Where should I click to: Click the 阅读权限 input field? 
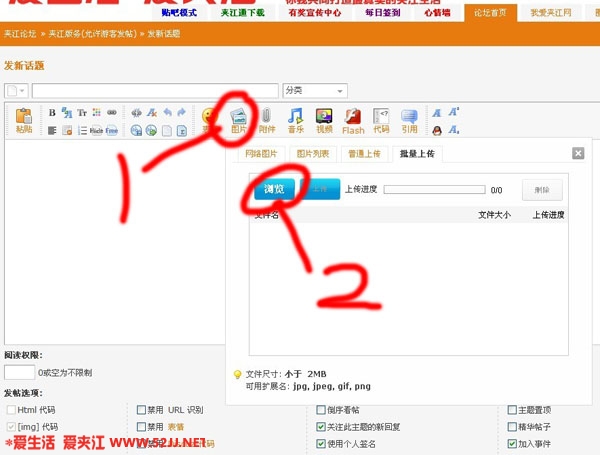20,372
